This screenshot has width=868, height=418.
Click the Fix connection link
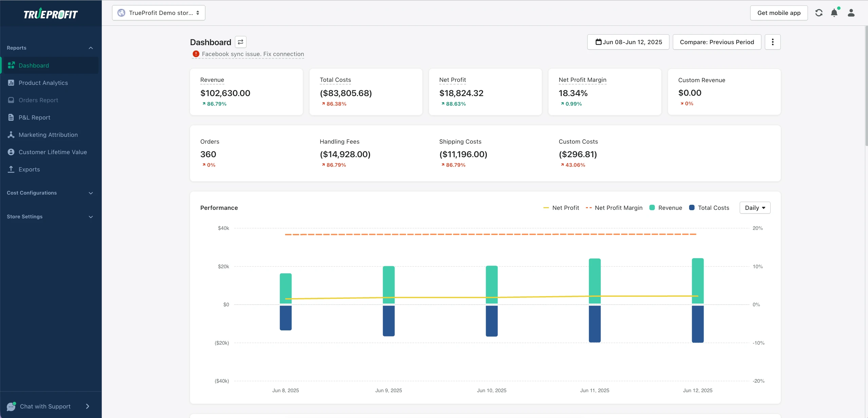coord(283,54)
